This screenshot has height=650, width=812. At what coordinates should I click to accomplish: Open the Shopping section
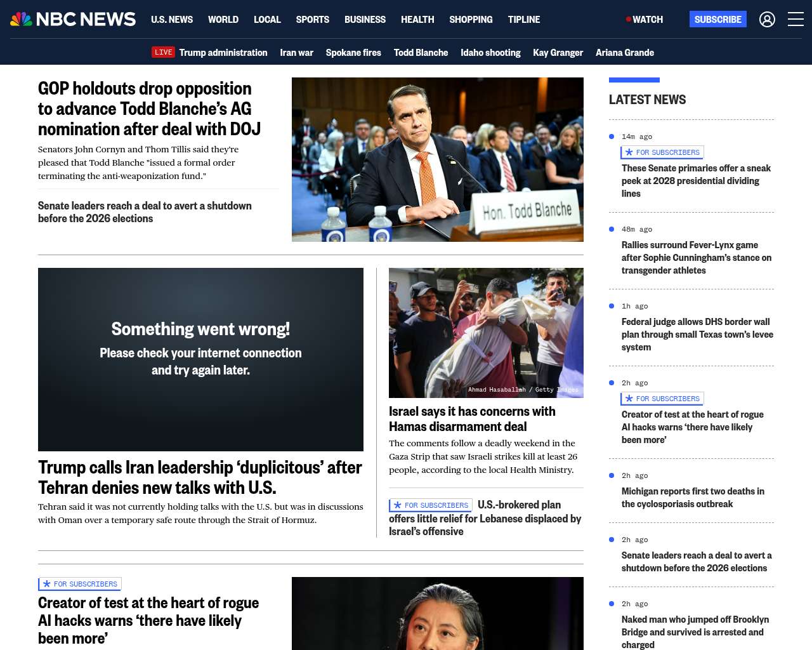[x=471, y=20]
